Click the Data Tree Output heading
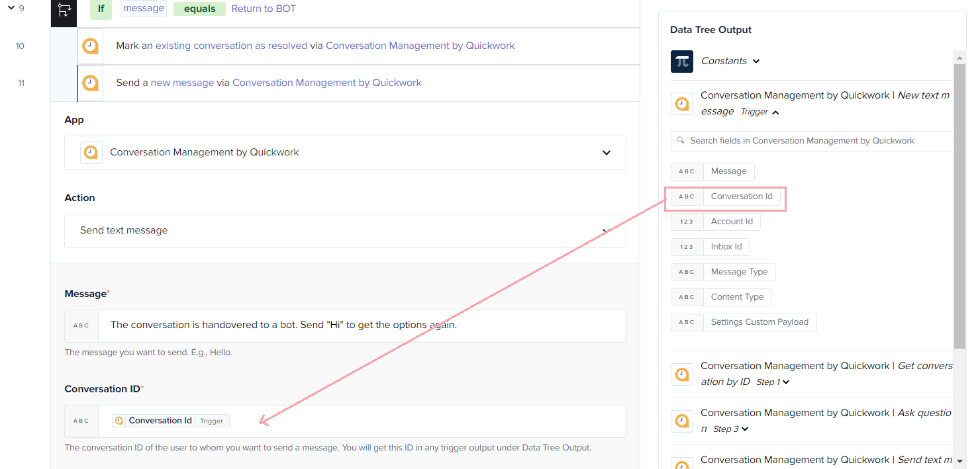Image resolution: width=980 pixels, height=469 pixels. click(710, 30)
